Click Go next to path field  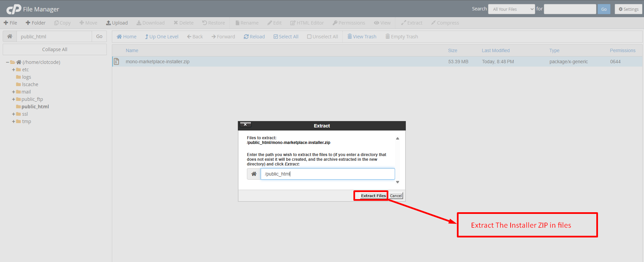(99, 36)
